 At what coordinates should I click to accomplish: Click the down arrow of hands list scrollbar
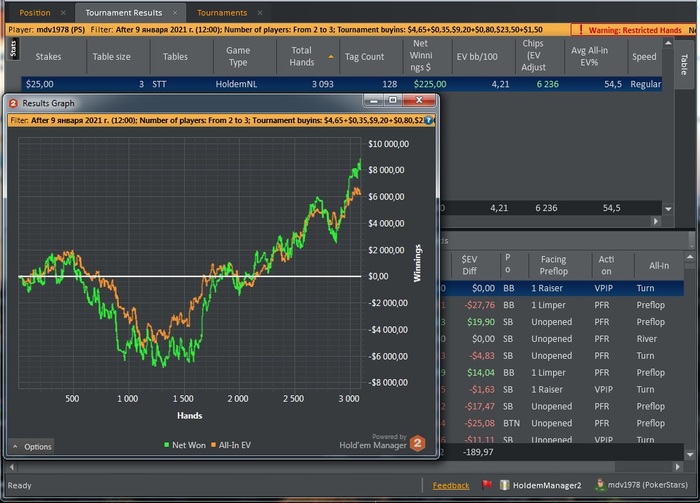click(x=689, y=454)
